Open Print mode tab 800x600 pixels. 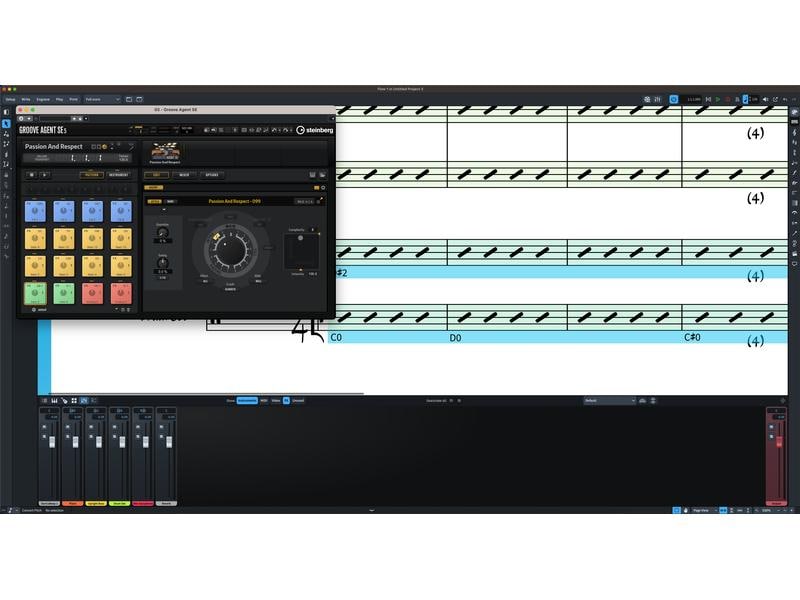(x=73, y=99)
